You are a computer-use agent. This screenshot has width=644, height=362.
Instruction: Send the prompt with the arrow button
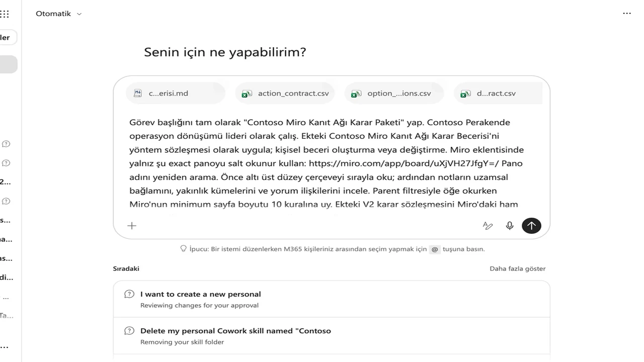click(x=531, y=226)
